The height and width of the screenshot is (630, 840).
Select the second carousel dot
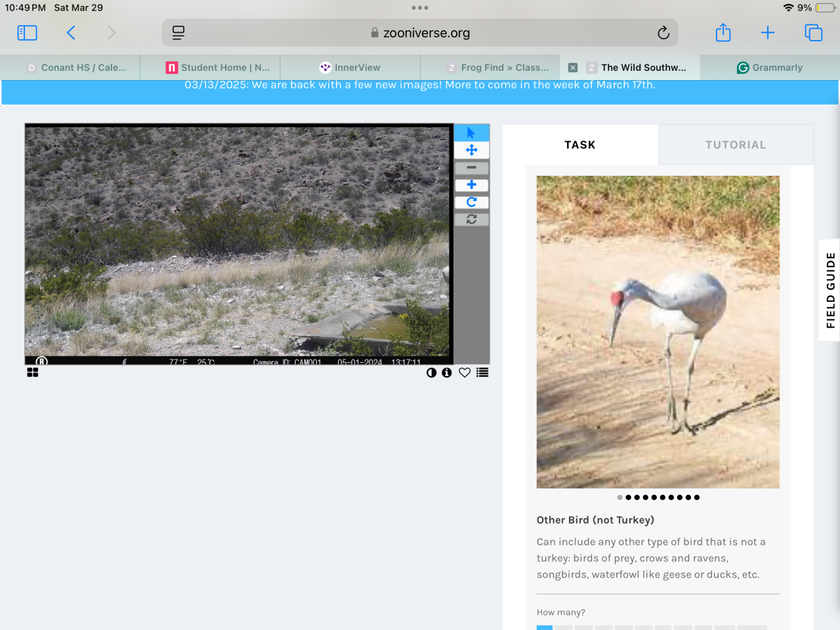628,497
